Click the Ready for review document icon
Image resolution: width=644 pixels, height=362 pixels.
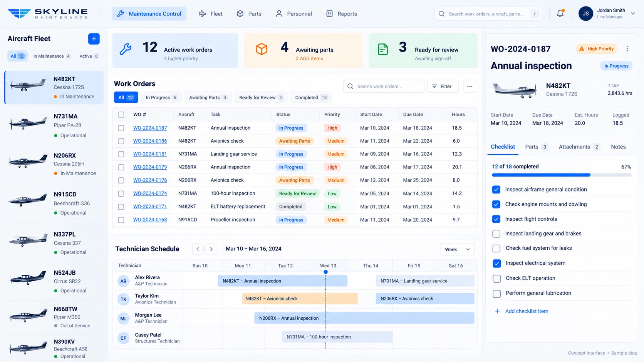(x=383, y=49)
